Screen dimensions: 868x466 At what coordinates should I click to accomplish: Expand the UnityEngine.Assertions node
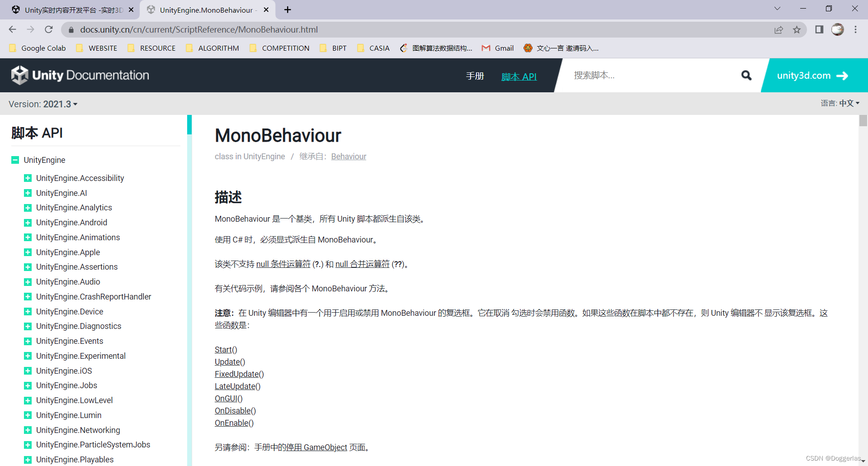(x=28, y=267)
